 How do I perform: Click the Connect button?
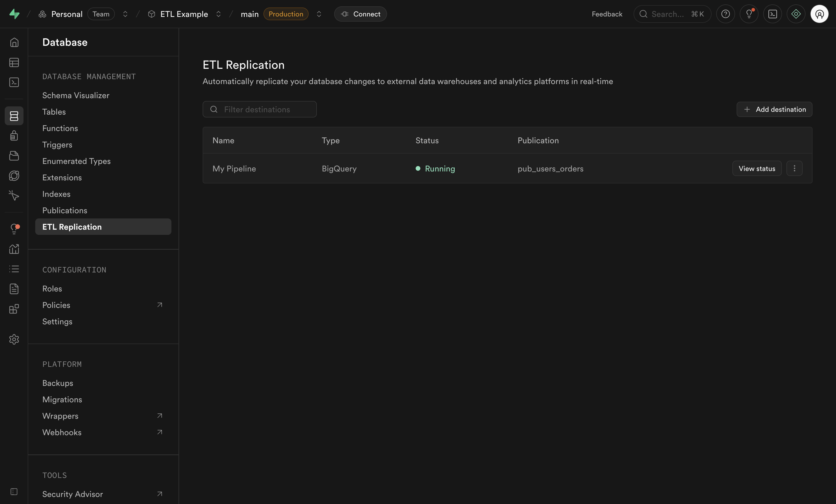point(360,14)
